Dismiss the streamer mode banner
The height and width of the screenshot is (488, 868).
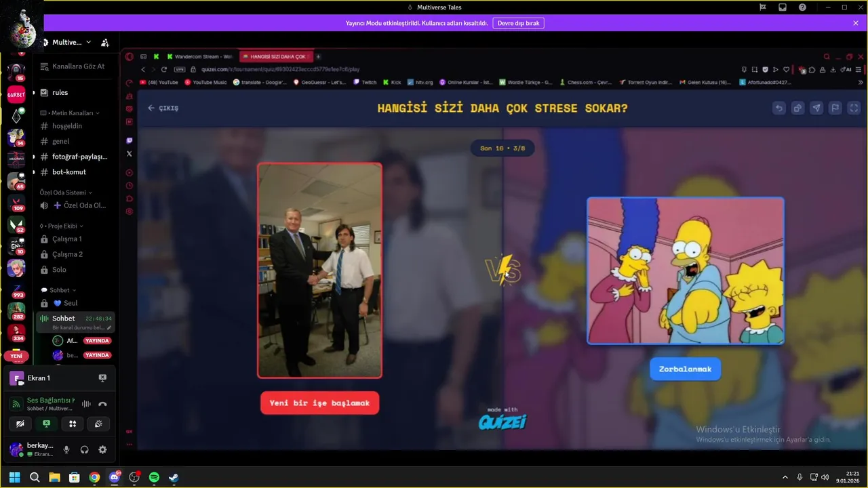[x=856, y=23]
